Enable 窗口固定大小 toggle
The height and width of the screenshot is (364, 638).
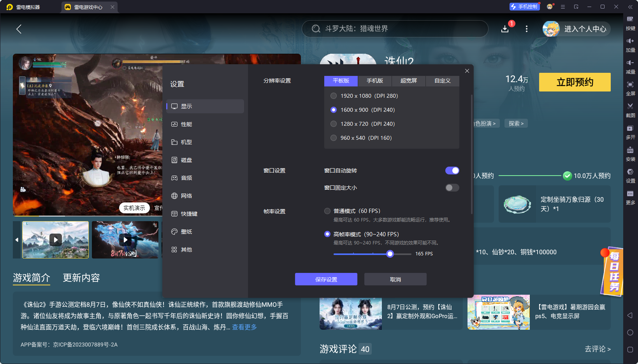tap(452, 188)
